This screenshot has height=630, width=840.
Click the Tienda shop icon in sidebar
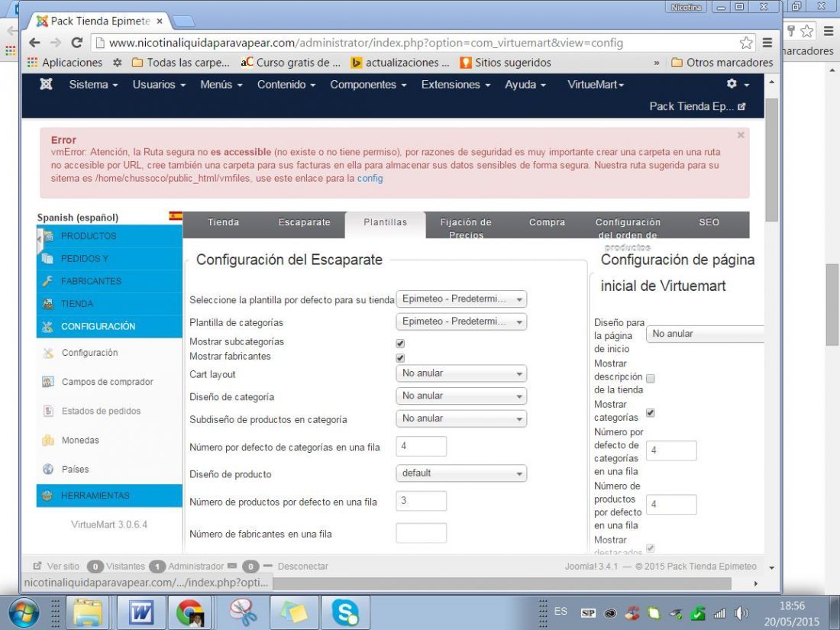[x=47, y=304]
